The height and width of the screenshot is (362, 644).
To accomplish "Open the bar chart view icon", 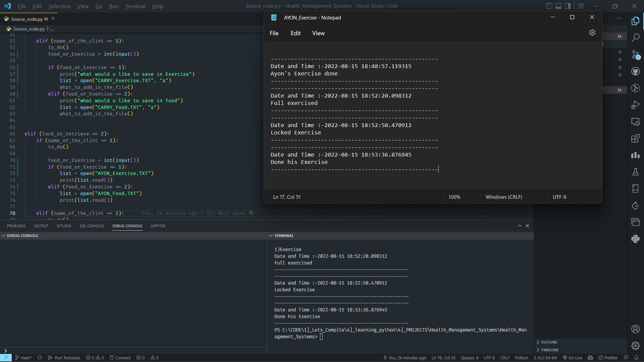I will click(x=635, y=155).
